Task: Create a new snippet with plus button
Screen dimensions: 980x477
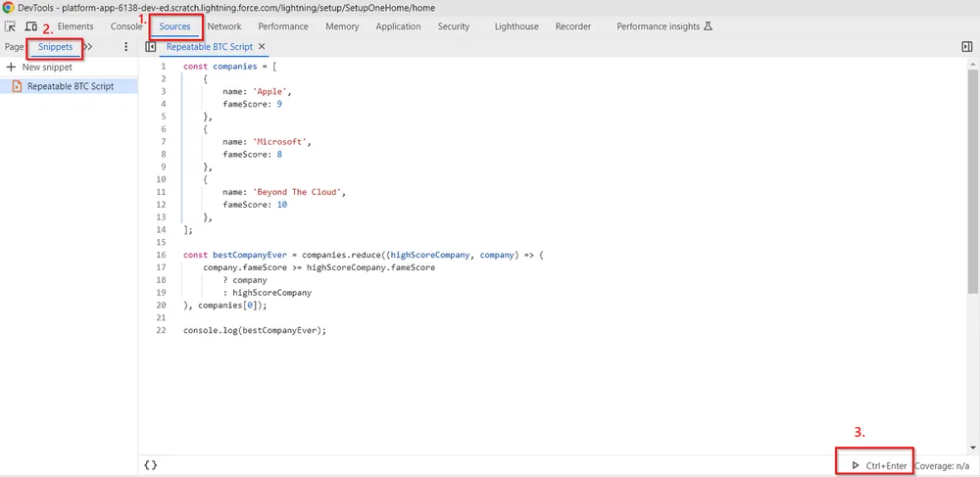Action: tap(11, 67)
